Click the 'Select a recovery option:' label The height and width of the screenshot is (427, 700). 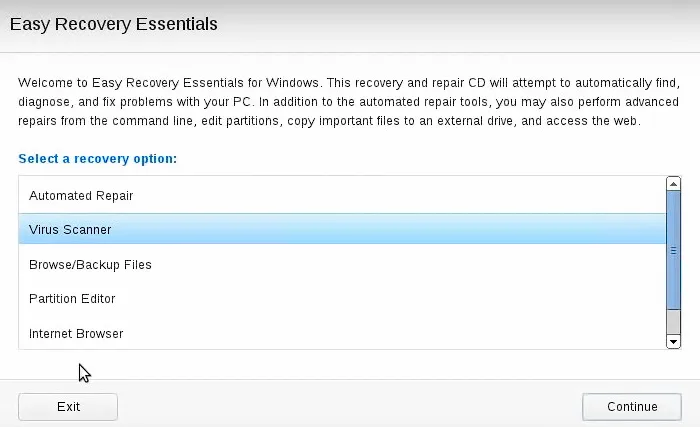coord(98,158)
